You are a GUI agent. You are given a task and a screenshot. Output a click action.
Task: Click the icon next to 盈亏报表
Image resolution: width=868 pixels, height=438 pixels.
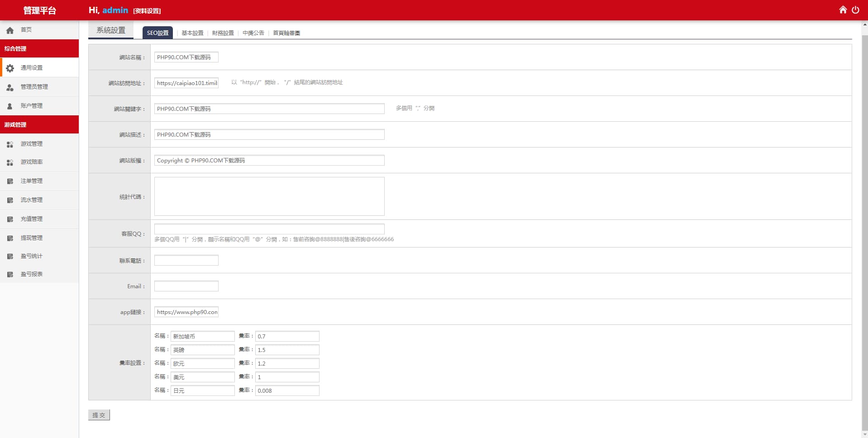point(10,274)
